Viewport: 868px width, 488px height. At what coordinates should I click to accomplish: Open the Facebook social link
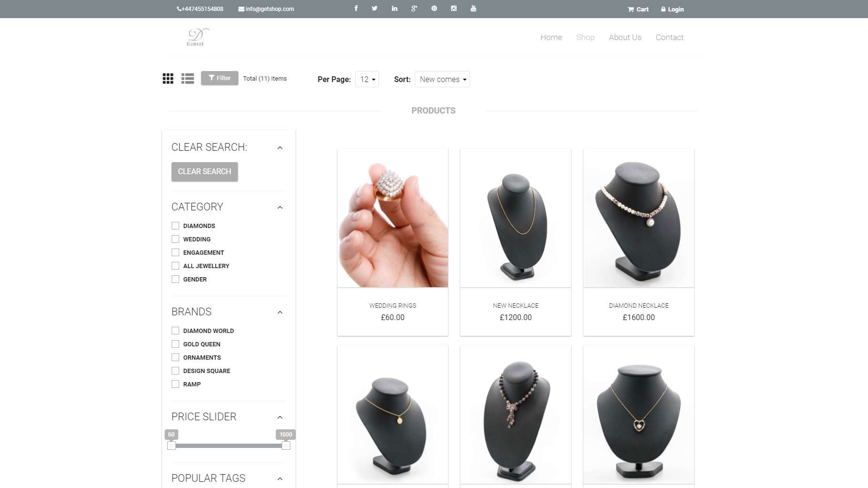point(356,9)
